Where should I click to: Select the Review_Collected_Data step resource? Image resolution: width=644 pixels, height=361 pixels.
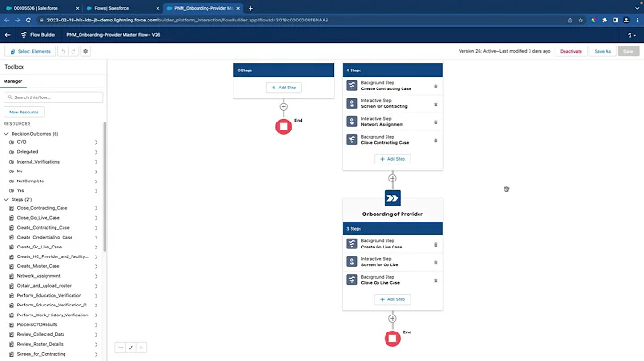click(x=40, y=334)
